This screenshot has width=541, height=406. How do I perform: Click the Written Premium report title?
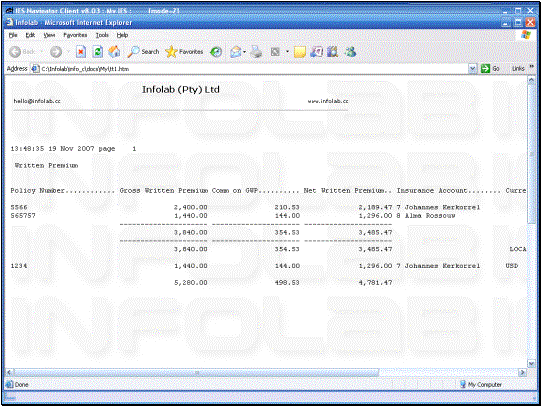coord(46,165)
